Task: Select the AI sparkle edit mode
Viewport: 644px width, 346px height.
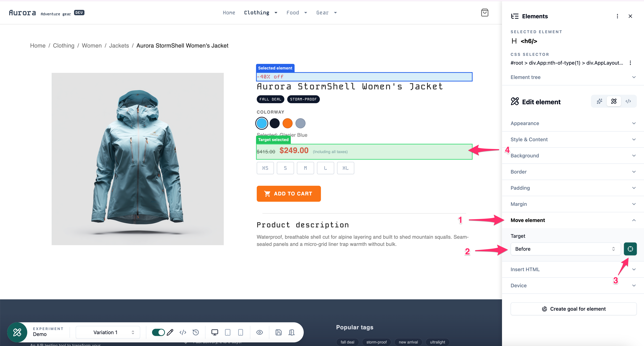Action: pyautogui.click(x=599, y=101)
